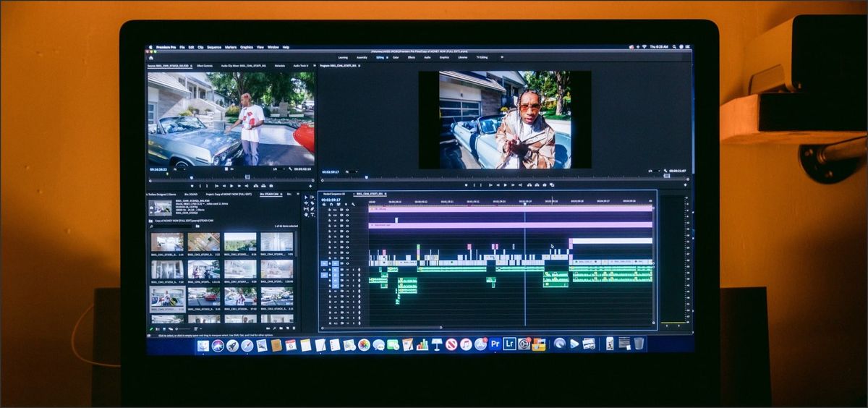Open Safari from the Dock
Screen dimensions: 868x408
click(247, 346)
